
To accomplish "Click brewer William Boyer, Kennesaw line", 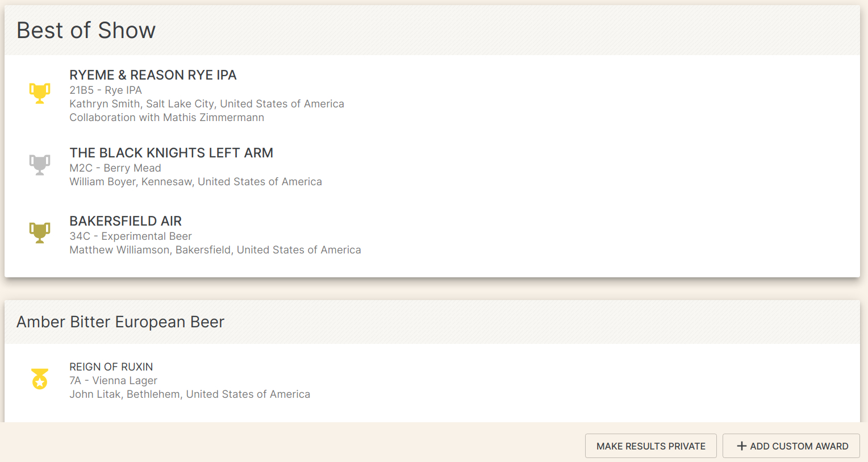I will coord(195,182).
